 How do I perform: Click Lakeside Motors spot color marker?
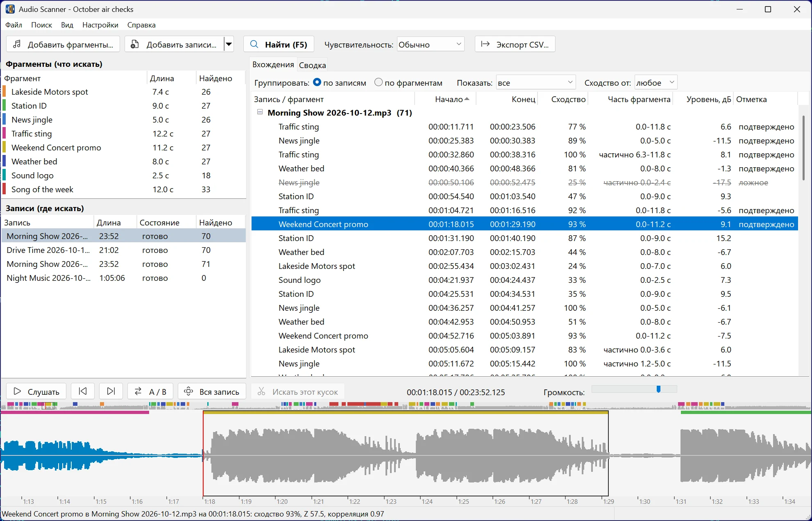[x=4, y=92]
